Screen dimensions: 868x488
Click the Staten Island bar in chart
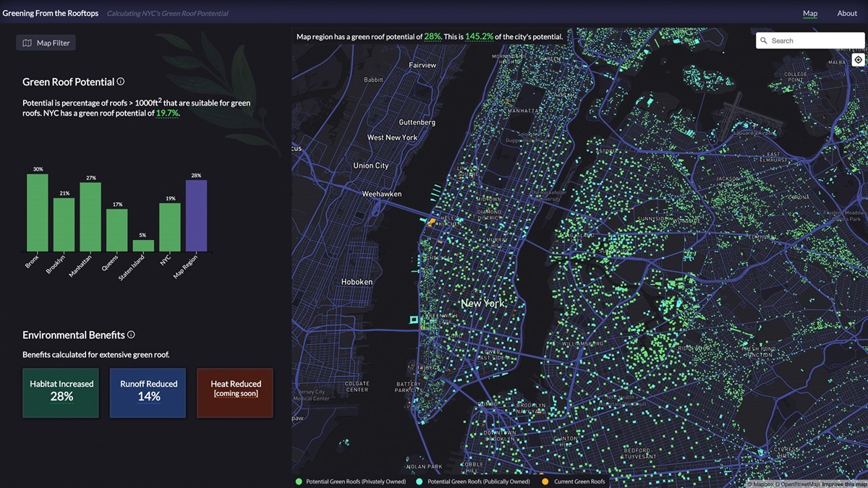tap(143, 246)
